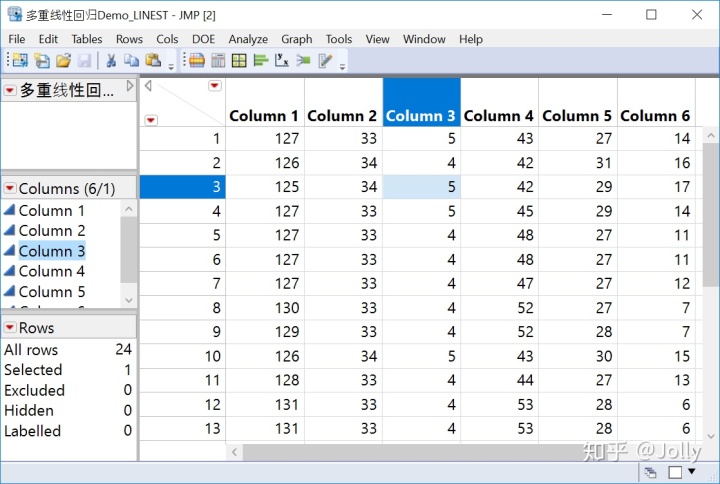The image size is (720, 484).
Task: Open the Tabulate toolbar icon
Action: 197,60
